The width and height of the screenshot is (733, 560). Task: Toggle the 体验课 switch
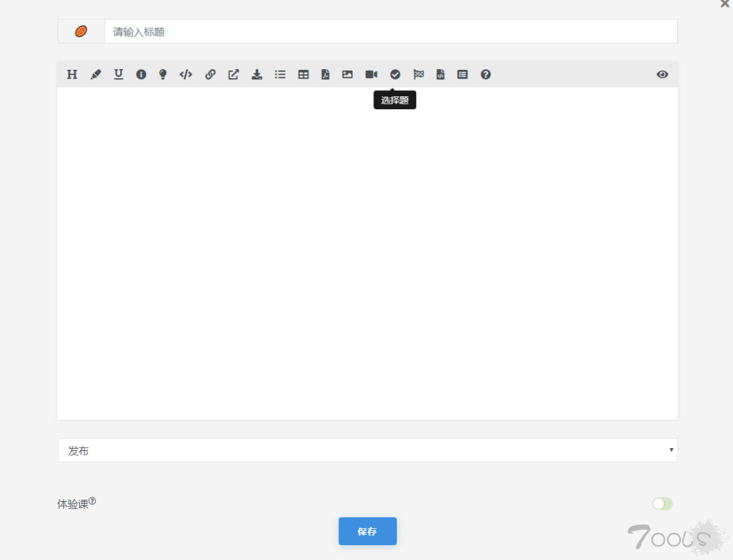662,504
